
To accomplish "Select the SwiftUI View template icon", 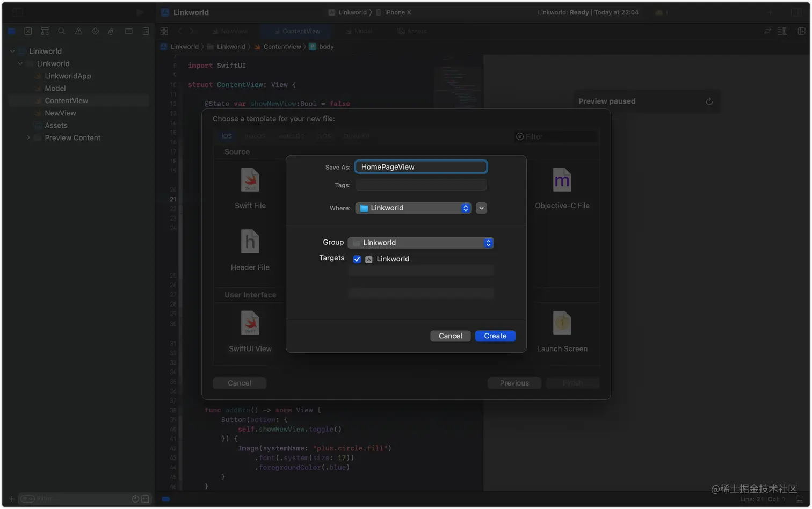I will click(250, 323).
